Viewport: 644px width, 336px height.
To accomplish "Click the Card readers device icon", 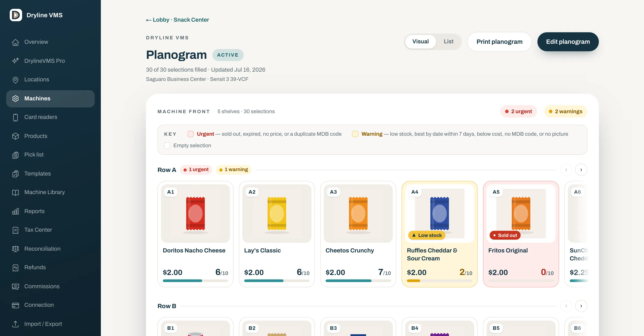I will pos(15,117).
